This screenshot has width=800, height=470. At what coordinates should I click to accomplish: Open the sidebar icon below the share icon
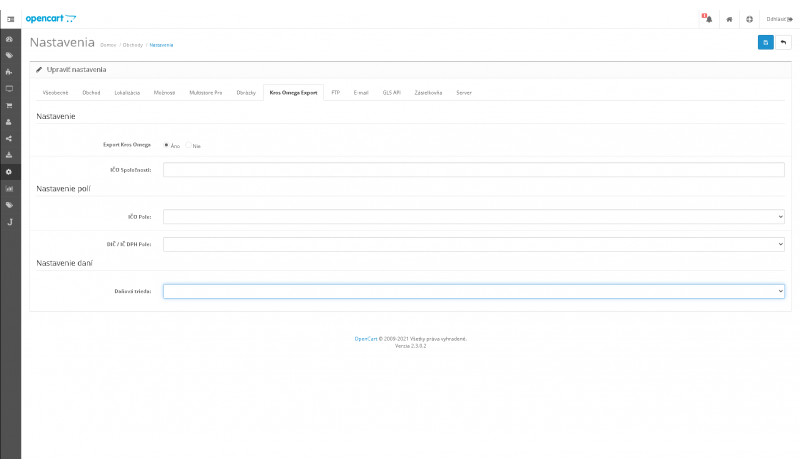pyautogui.click(x=9, y=155)
